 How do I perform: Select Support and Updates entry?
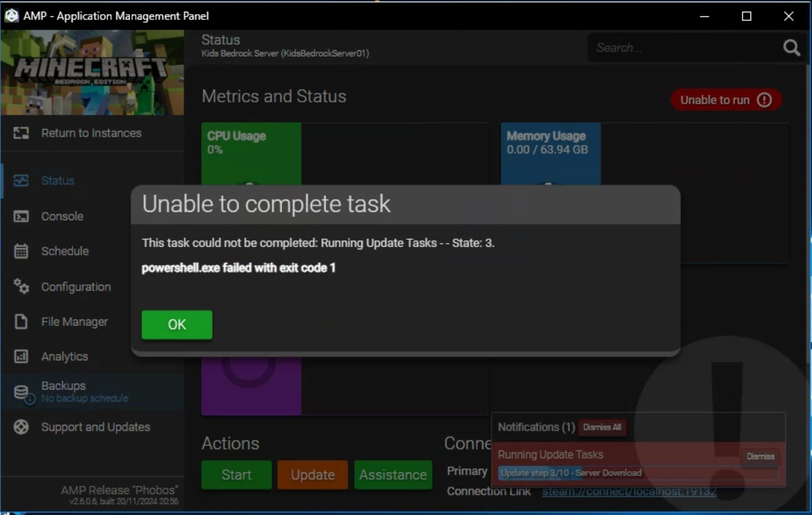click(x=95, y=427)
